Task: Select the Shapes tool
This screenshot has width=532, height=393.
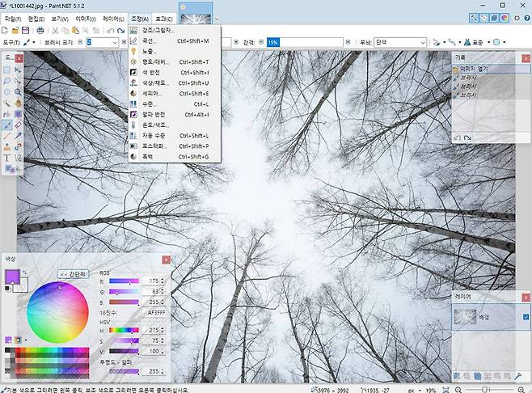Action: 9,169
